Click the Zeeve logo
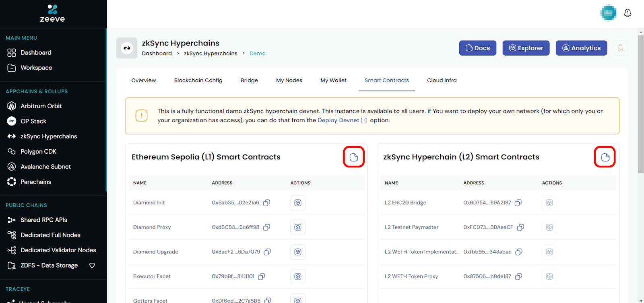 (x=52, y=13)
